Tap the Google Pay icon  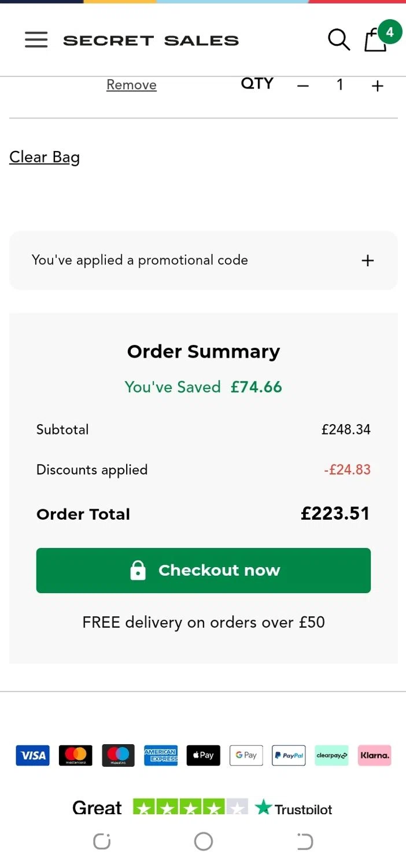(x=246, y=755)
